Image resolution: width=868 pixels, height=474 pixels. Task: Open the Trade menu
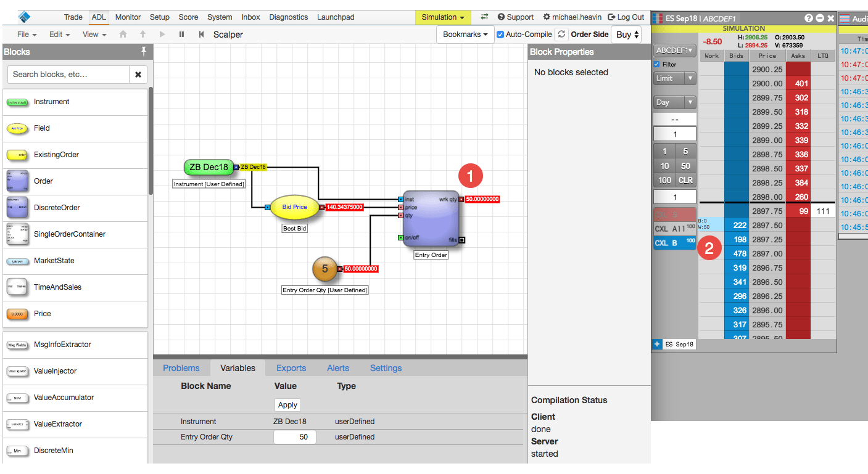tap(73, 17)
